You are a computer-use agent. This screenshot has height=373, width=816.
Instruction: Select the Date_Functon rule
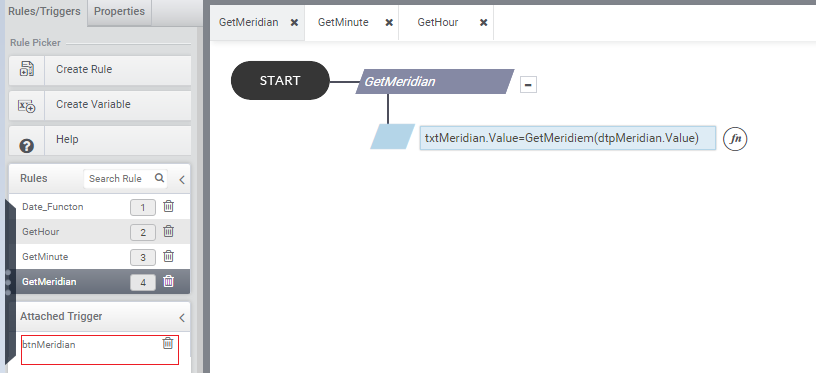(x=53, y=207)
